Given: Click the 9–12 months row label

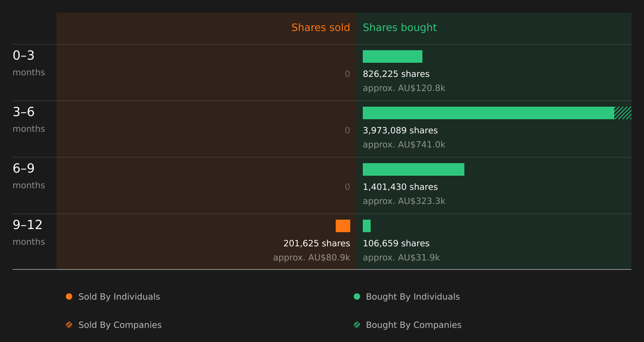Looking at the screenshot, I should pos(29,232).
